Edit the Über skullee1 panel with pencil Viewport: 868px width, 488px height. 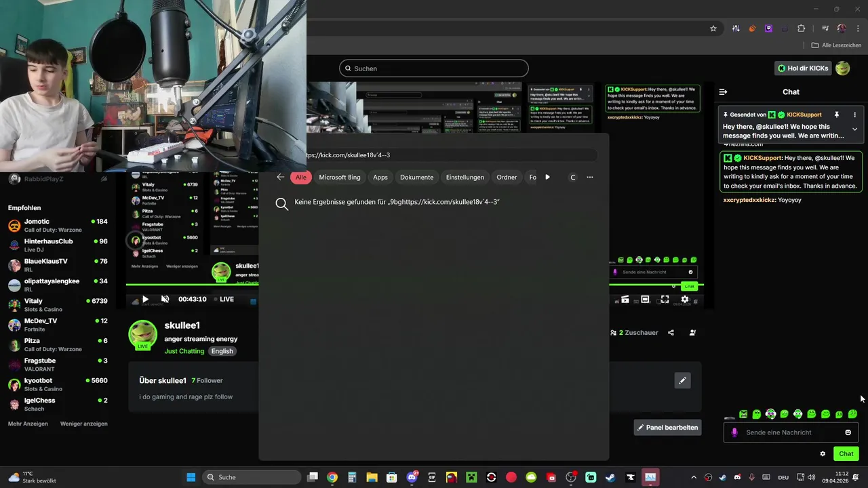pos(682,380)
